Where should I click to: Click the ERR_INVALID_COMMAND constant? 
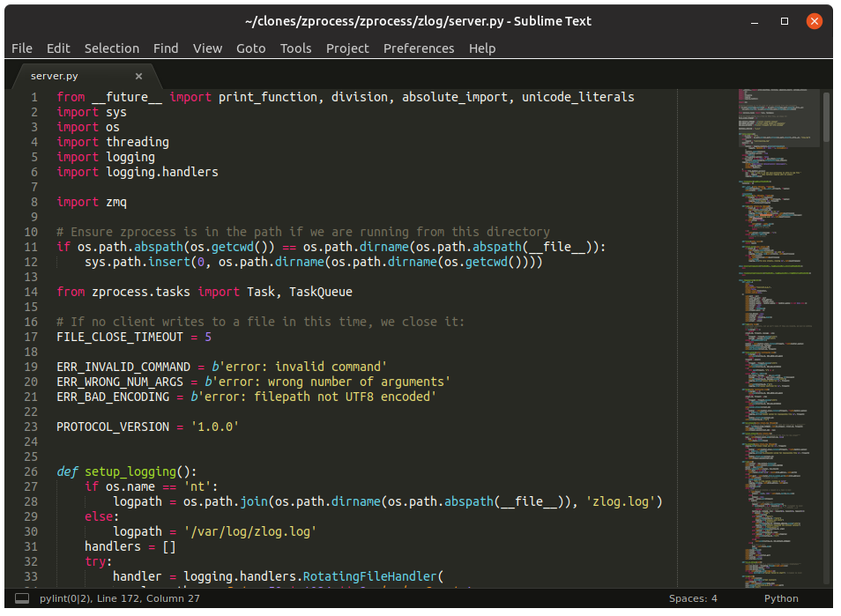point(123,367)
